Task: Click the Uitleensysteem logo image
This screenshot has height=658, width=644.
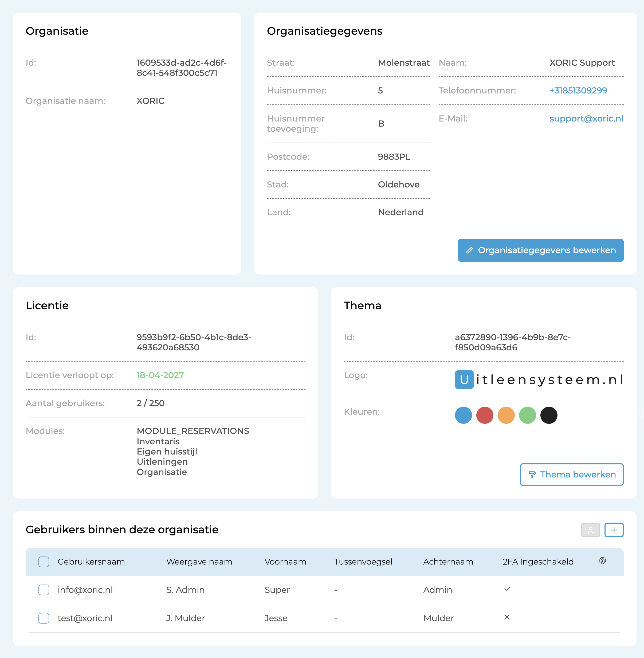Action: click(539, 379)
